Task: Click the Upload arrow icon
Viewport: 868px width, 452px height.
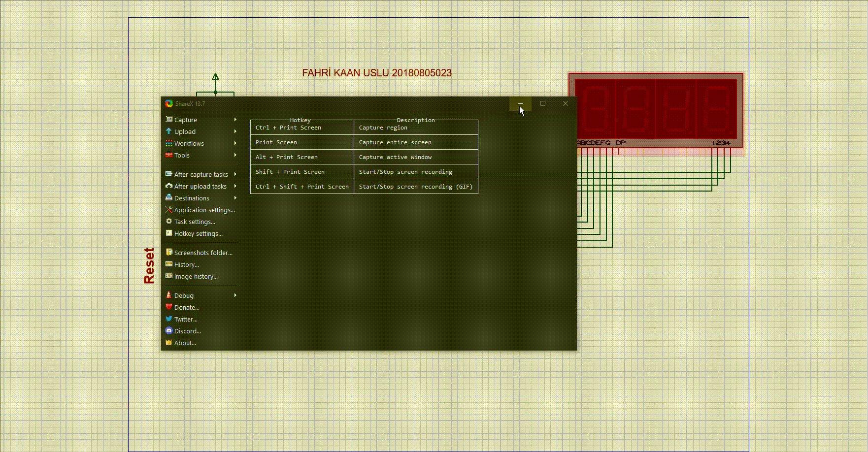Action: 169,131
